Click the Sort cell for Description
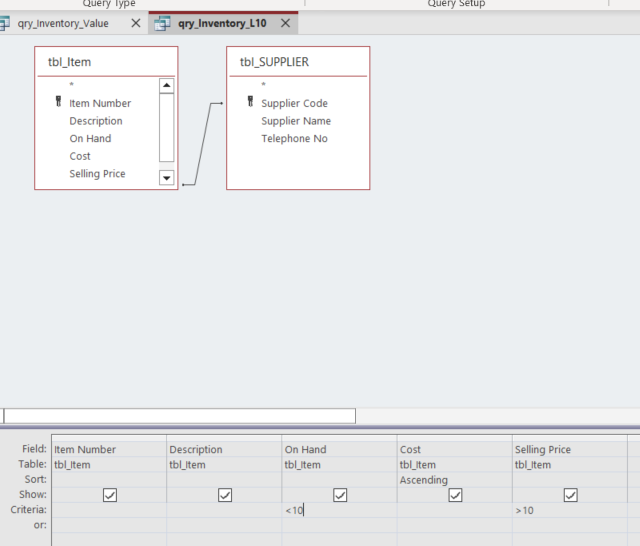This screenshot has width=640, height=546. 224,480
